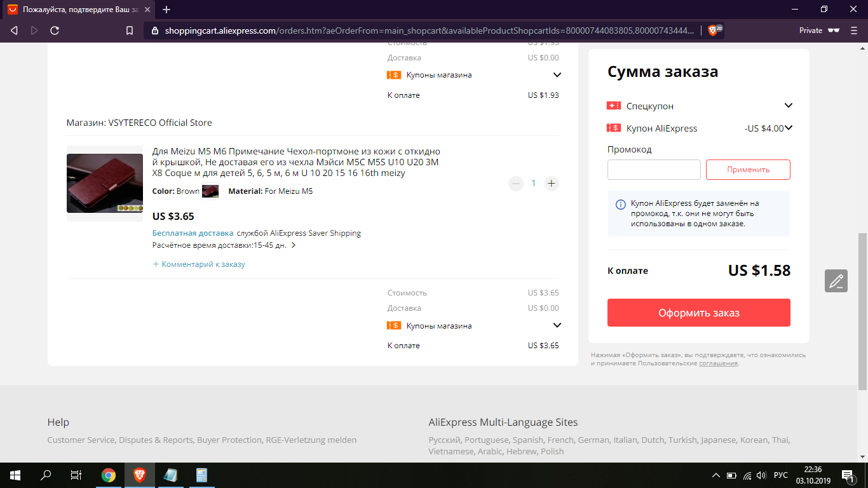Open Task View on the taskbar
This screenshot has width=868, height=488.
tap(76, 475)
